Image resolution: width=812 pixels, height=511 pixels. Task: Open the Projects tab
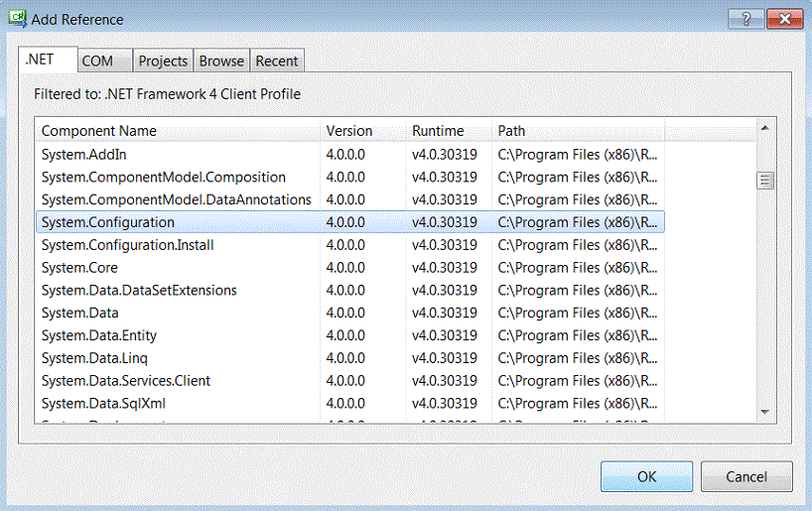tap(163, 61)
